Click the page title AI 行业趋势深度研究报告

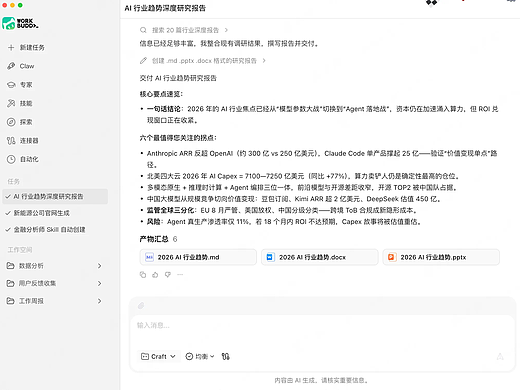click(x=165, y=8)
